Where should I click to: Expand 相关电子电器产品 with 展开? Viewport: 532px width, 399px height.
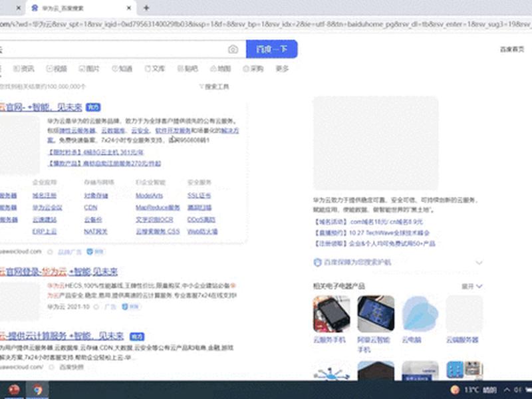[471, 287]
